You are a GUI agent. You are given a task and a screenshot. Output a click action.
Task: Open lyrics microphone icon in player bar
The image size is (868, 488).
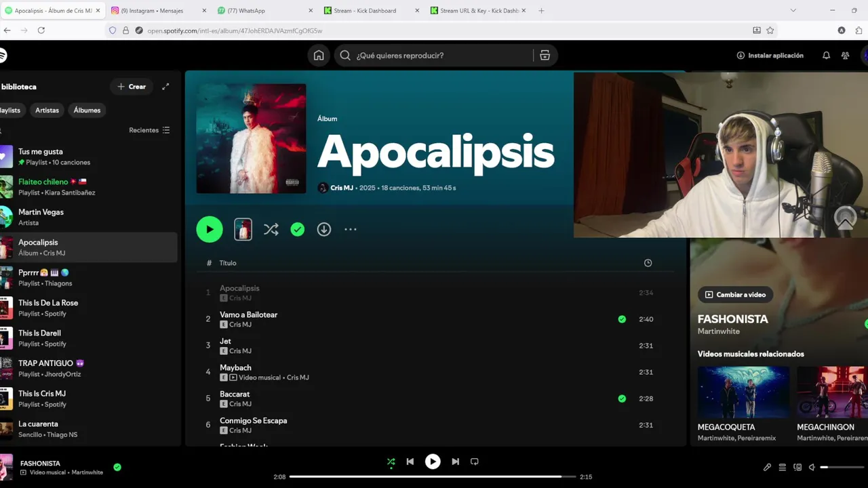point(767,467)
